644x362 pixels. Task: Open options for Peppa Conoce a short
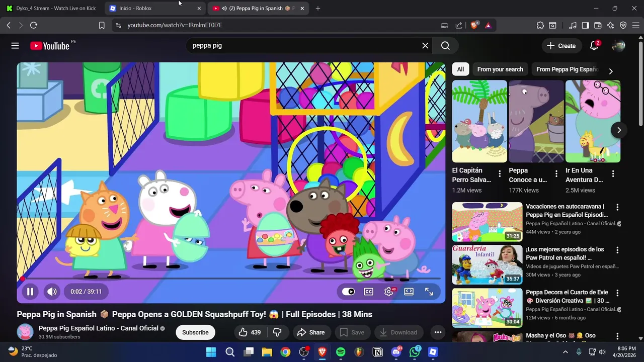pos(556,174)
